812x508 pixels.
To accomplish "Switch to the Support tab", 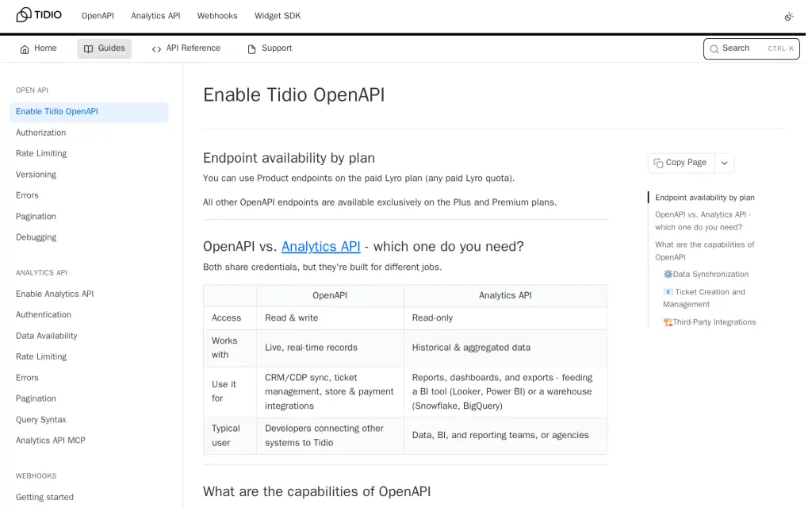I will pyautogui.click(x=270, y=48).
